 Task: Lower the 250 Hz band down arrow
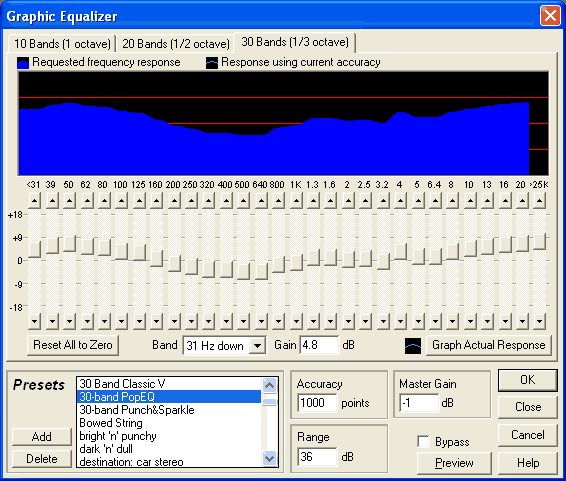(191, 321)
